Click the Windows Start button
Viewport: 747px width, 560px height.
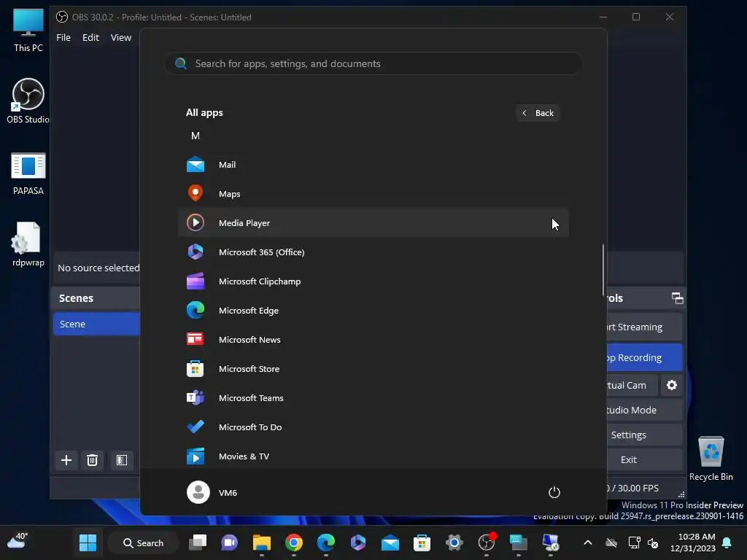(88, 542)
